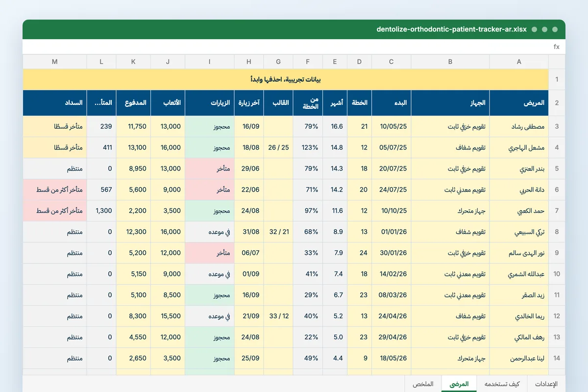
Task: Click plan months cell 24
Action: coord(360,253)
